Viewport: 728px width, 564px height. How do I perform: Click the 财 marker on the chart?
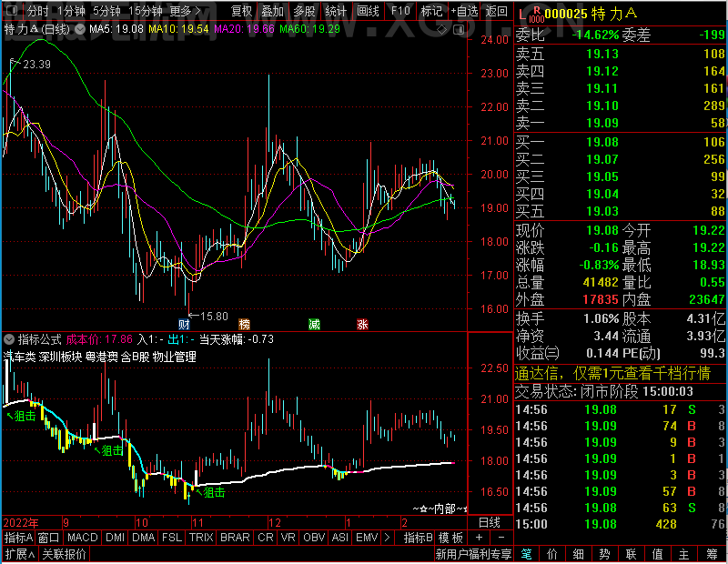click(184, 324)
